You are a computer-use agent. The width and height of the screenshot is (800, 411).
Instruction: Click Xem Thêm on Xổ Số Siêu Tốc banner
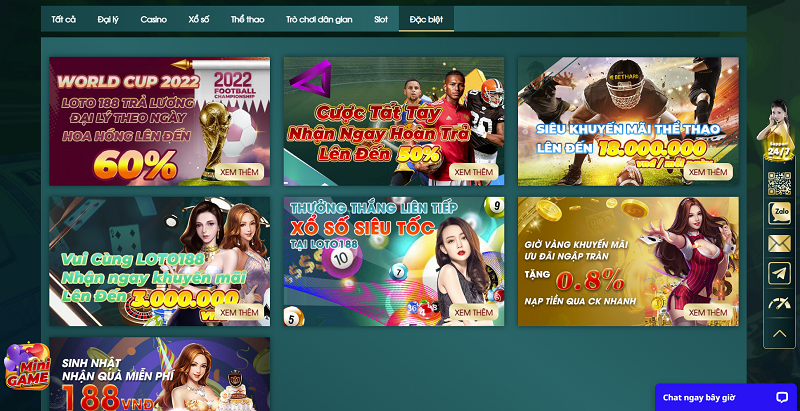click(473, 312)
